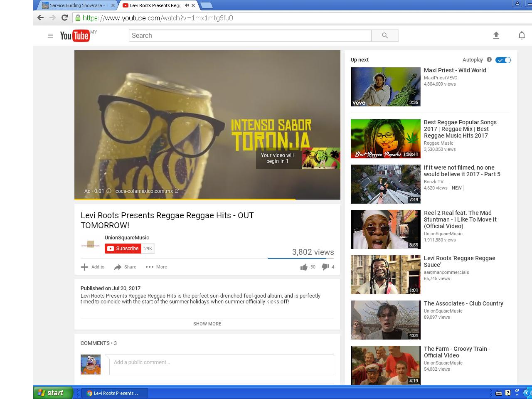Open Levi Roots 'Reggae Reggae Sauce' title

click(459, 261)
